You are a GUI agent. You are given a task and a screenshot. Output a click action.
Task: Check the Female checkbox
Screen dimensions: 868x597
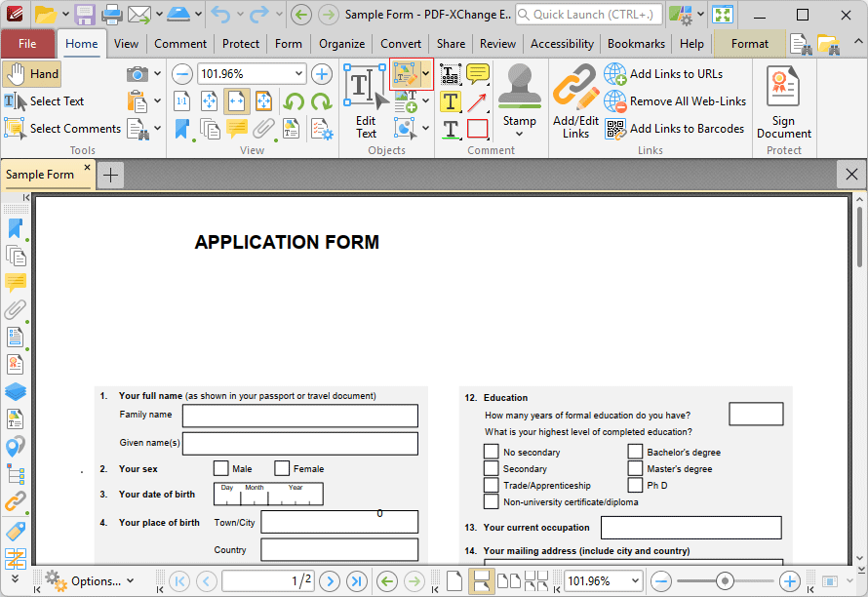tap(282, 468)
